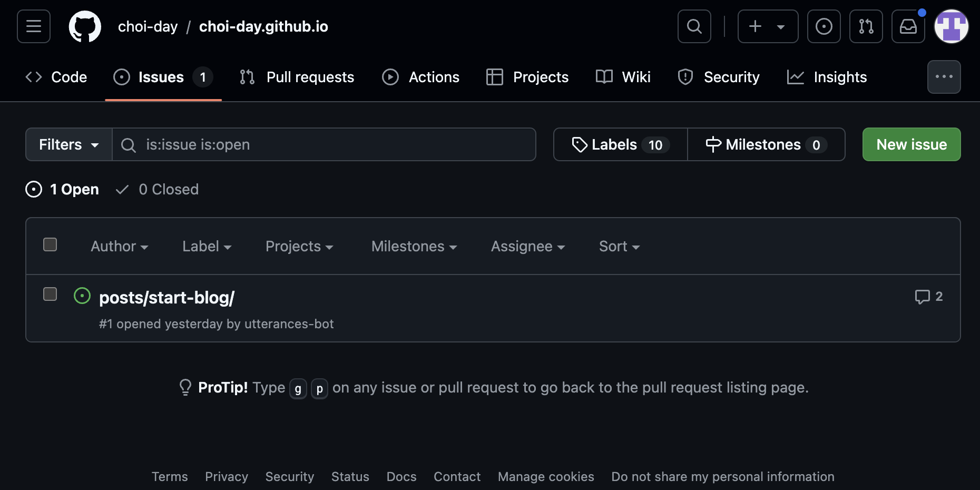This screenshot has height=490, width=980.
Task: Go to the Insights tab
Action: click(x=827, y=77)
